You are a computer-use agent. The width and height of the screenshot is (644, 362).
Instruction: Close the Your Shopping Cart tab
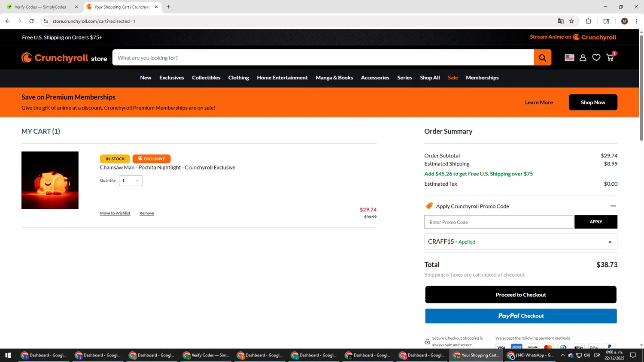click(156, 7)
